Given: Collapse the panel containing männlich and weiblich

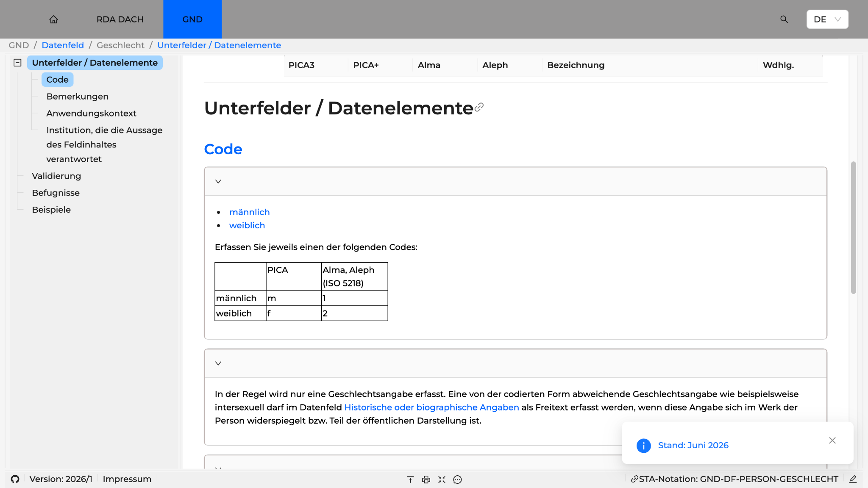Looking at the screenshot, I should [218, 181].
